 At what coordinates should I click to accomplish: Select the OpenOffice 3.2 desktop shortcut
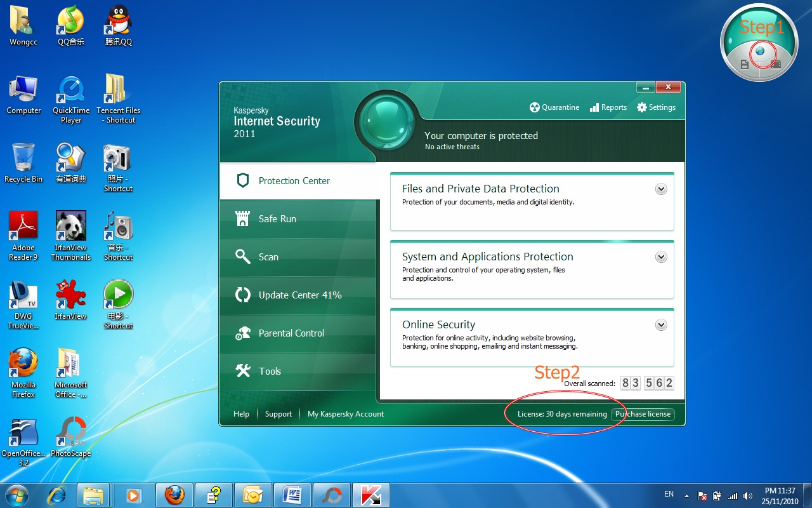pos(23,441)
